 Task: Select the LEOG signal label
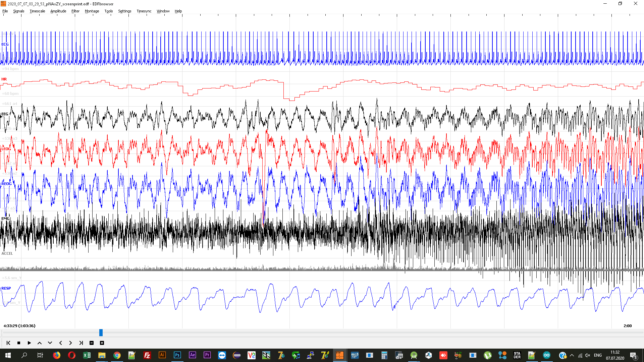coord(6,149)
